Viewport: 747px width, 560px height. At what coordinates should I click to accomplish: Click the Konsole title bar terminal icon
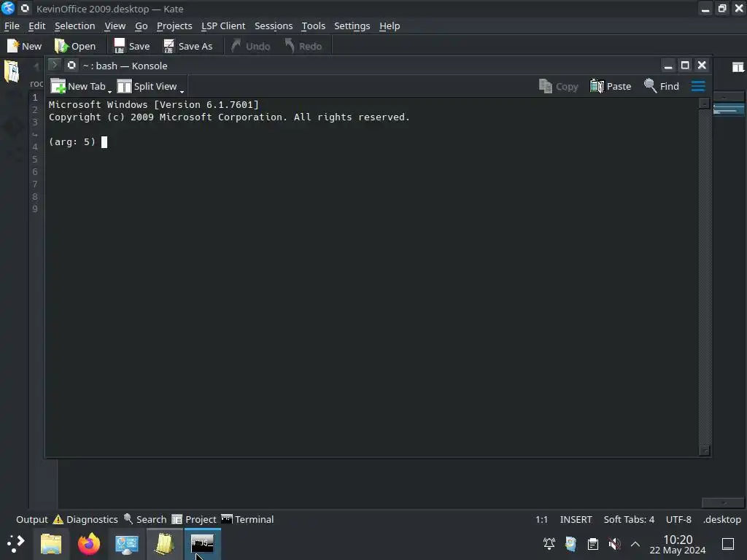pos(54,65)
